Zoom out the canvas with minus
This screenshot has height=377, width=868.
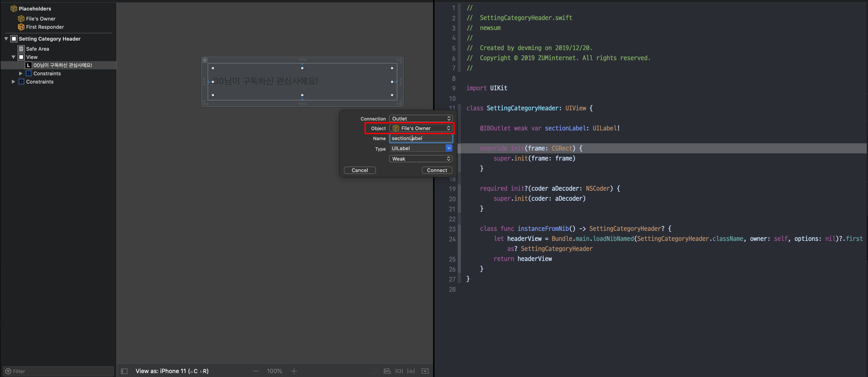(x=256, y=371)
